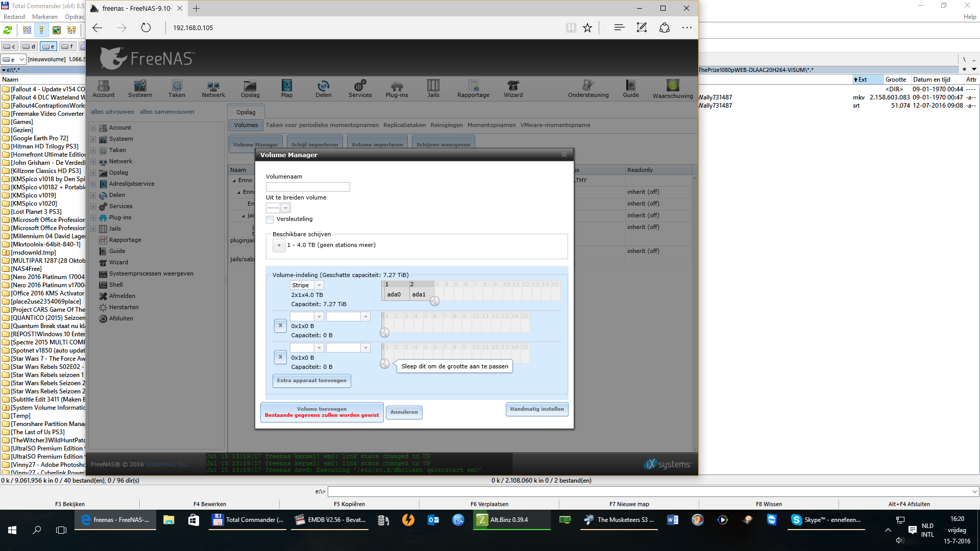Click the Handmatig instellen button
Image resolution: width=980 pixels, height=551 pixels.
click(x=537, y=409)
